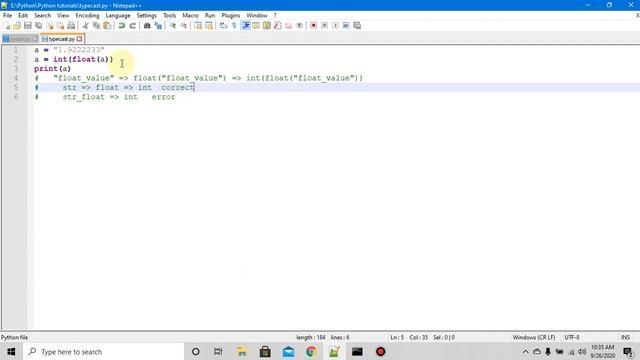
Task: Click the Ln : 5 status bar field
Action: [x=397, y=338]
